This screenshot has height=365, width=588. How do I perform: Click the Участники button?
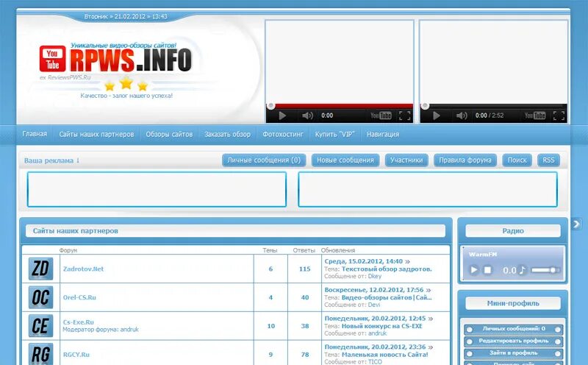pyautogui.click(x=406, y=160)
